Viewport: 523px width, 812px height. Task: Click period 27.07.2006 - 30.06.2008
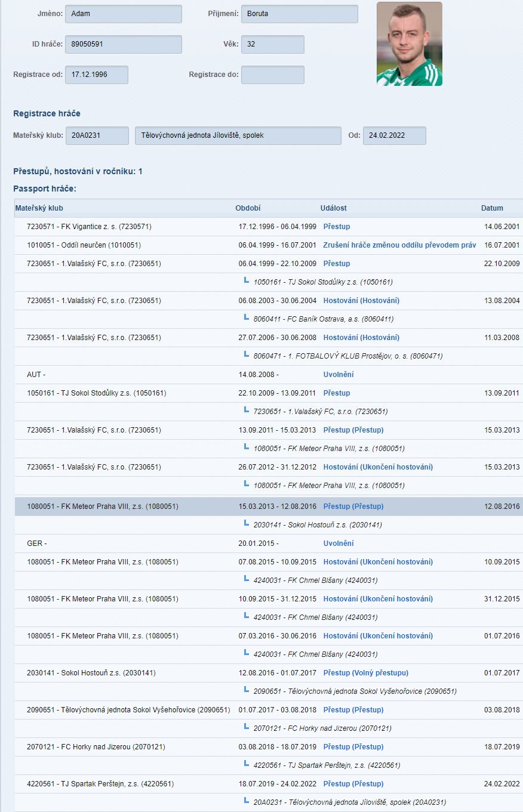[278, 338]
